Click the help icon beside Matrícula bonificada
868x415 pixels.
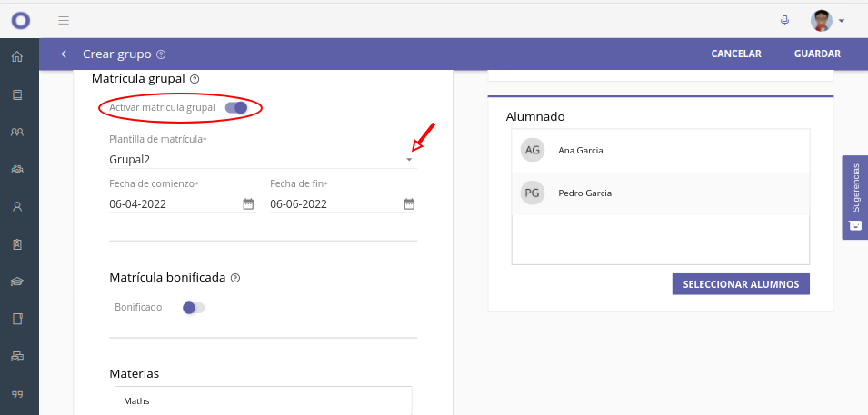(235, 278)
